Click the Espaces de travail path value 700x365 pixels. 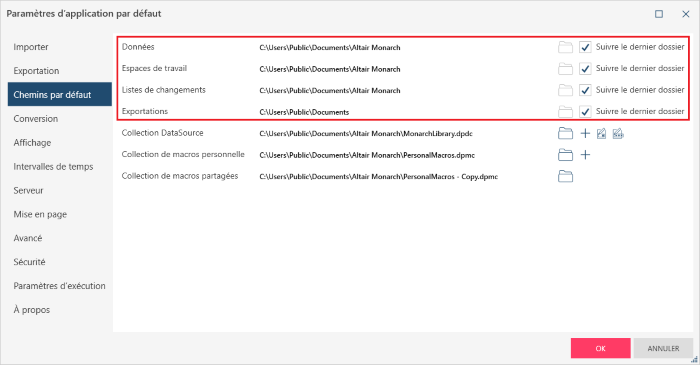click(329, 69)
